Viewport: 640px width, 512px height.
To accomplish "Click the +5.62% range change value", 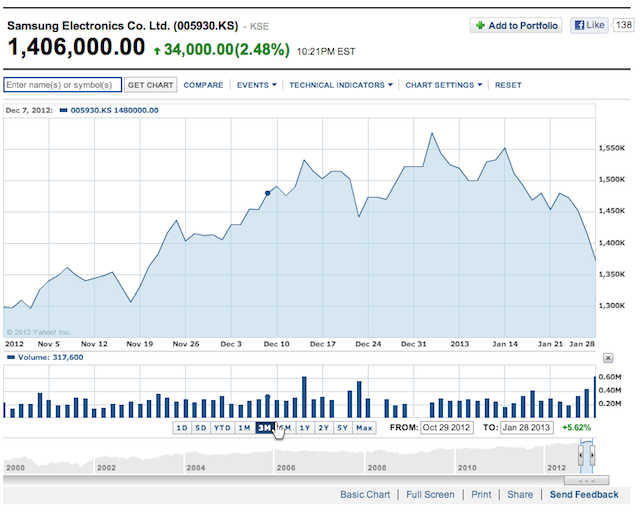I will pyautogui.click(x=576, y=427).
